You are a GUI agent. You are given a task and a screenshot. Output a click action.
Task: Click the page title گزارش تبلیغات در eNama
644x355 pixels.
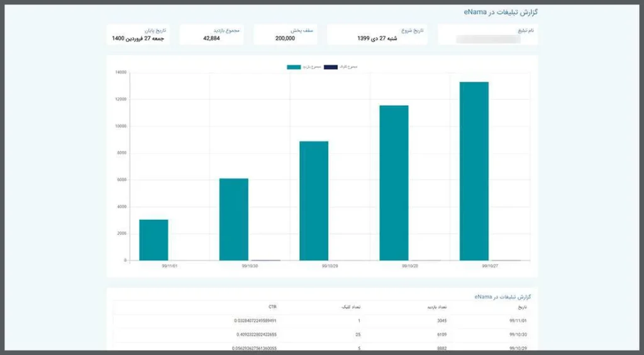[x=501, y=12]
